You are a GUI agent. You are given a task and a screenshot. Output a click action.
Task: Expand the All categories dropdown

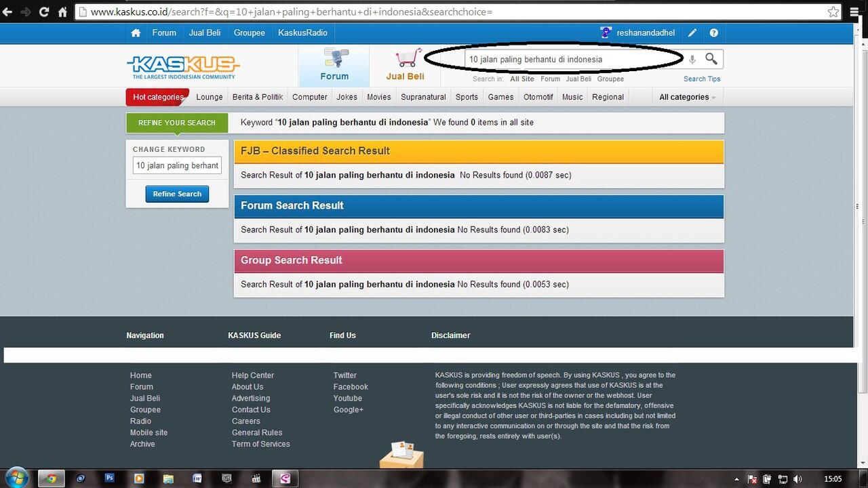point(687,97)
